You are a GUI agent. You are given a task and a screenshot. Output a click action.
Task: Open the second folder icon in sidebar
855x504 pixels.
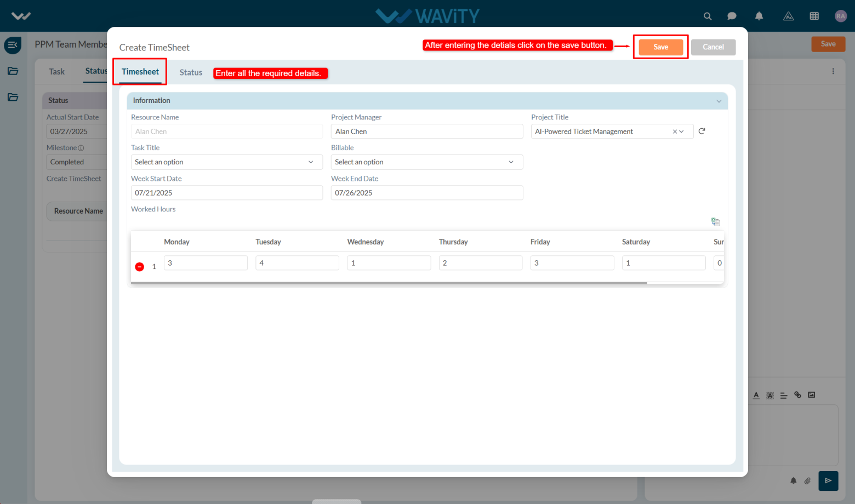pos(13,98)
